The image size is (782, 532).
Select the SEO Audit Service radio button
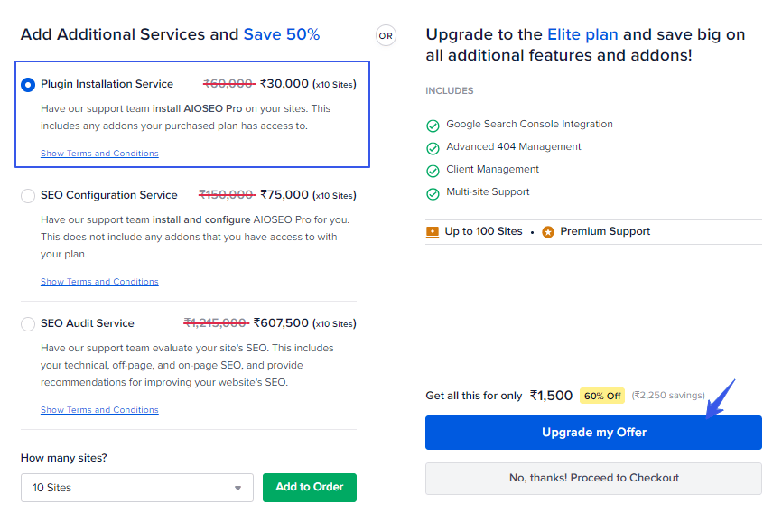click(28, 324)
